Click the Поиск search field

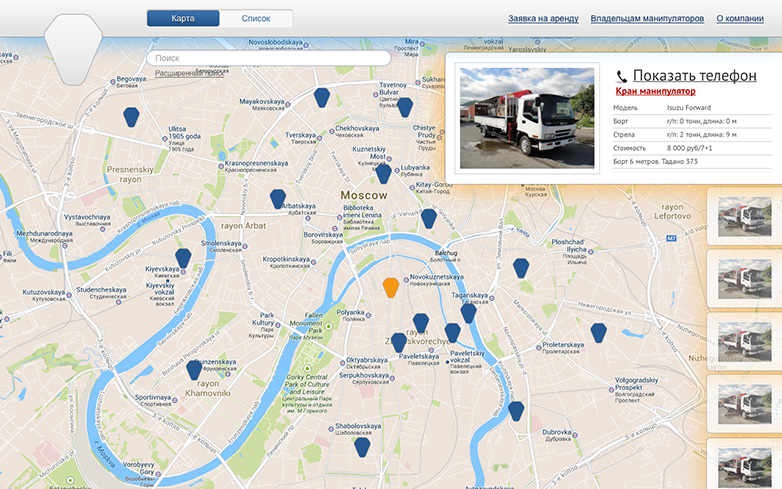click(x=269, y=58)
